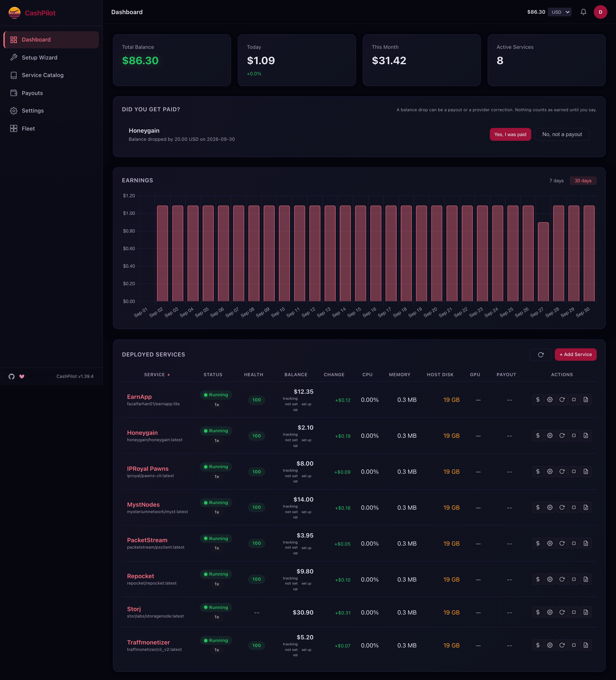The image size is (616, 680).
Task: Click the Total Balance card
Action: pyautogui.click(x=172, y=60)
